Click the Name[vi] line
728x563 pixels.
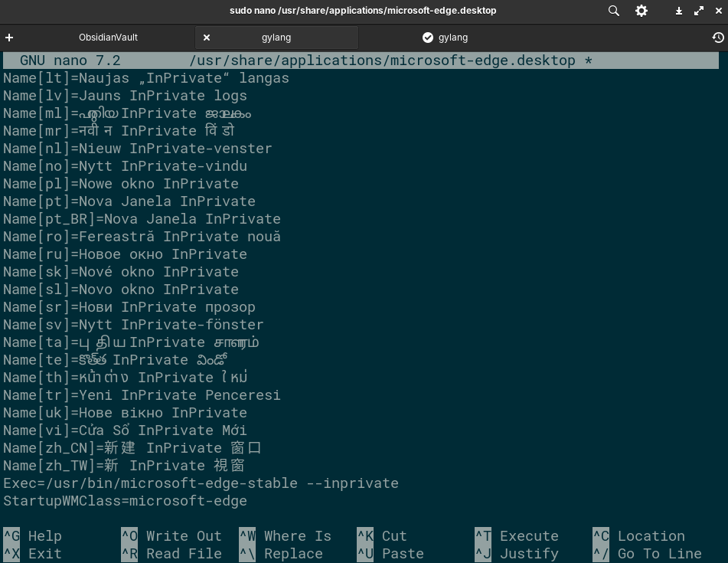125,430
